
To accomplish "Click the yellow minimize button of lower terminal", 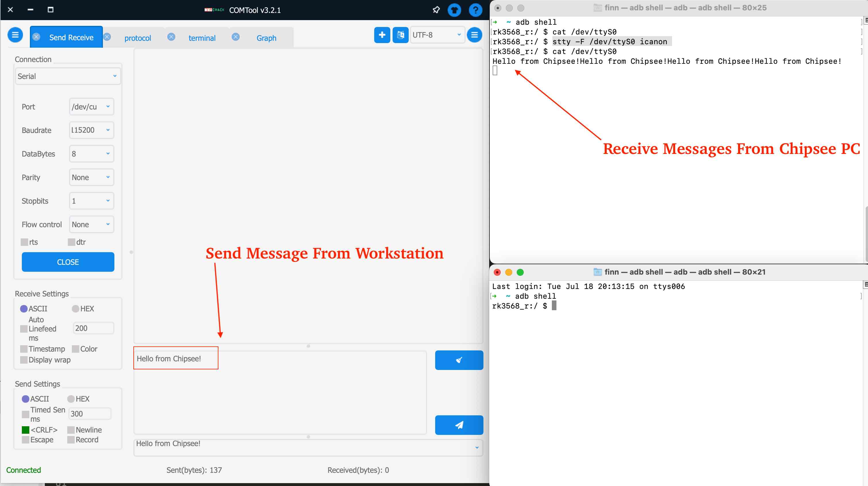I will click(508, 272).
